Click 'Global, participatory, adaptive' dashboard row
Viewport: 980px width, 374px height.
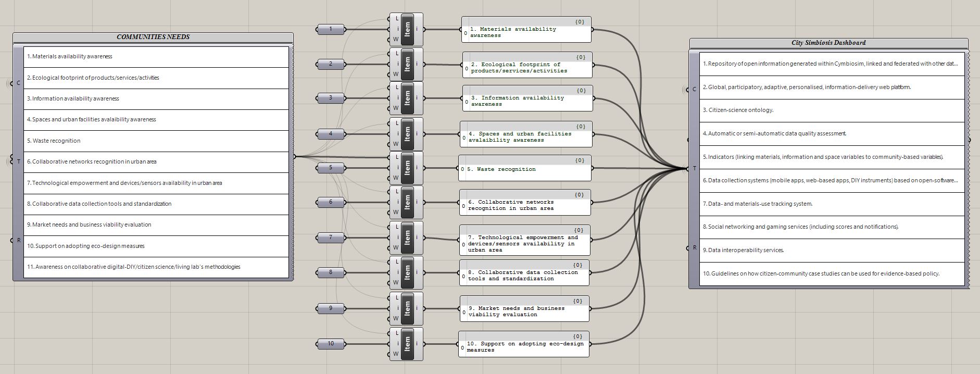pyautogui.click(x=832, y=88)
